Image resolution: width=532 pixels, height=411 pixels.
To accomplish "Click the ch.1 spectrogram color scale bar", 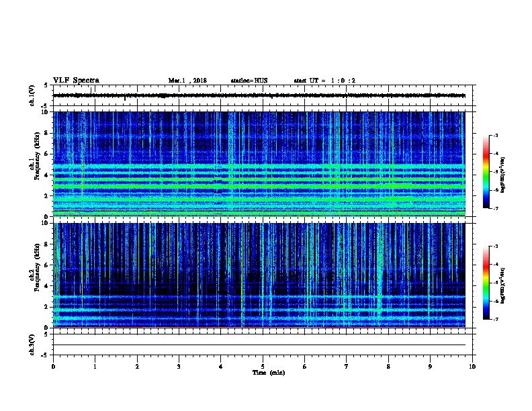I will [486, 172].
